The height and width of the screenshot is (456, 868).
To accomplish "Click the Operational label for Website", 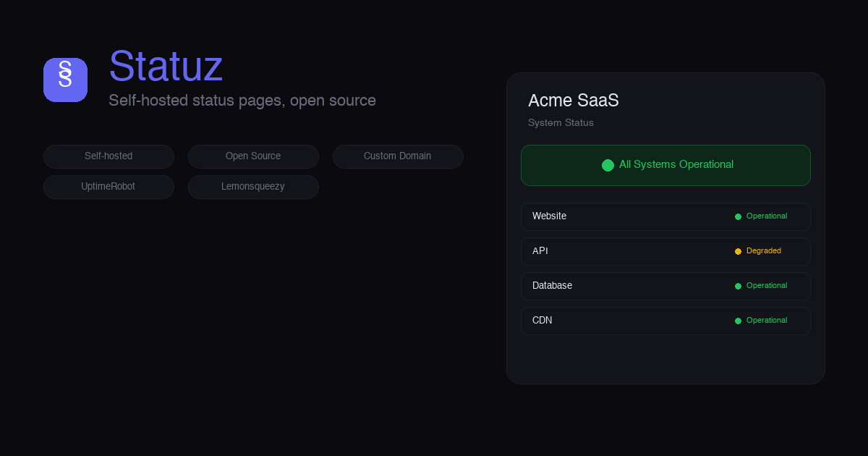I will pos(767,216).
